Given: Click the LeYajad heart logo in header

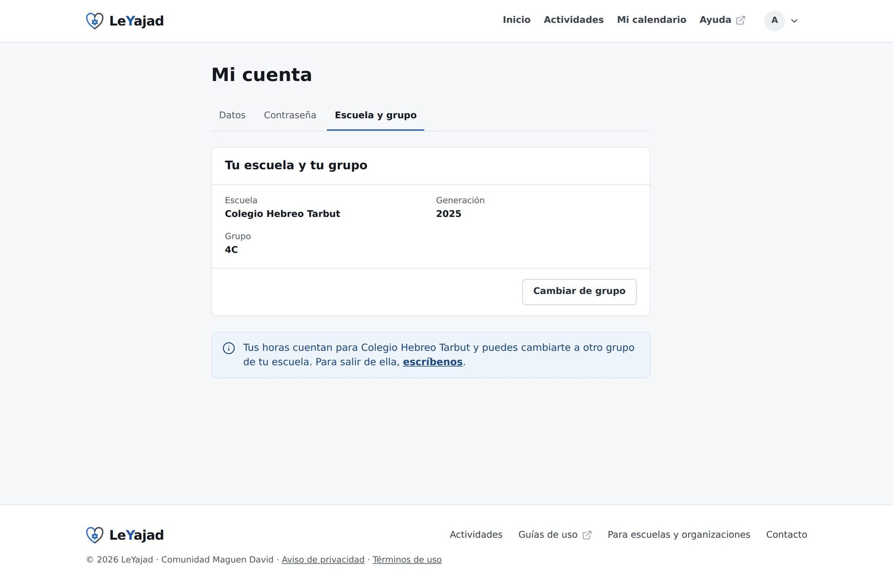Looking at the screenshot, I should pyautogui.click(x=95, y=21).
